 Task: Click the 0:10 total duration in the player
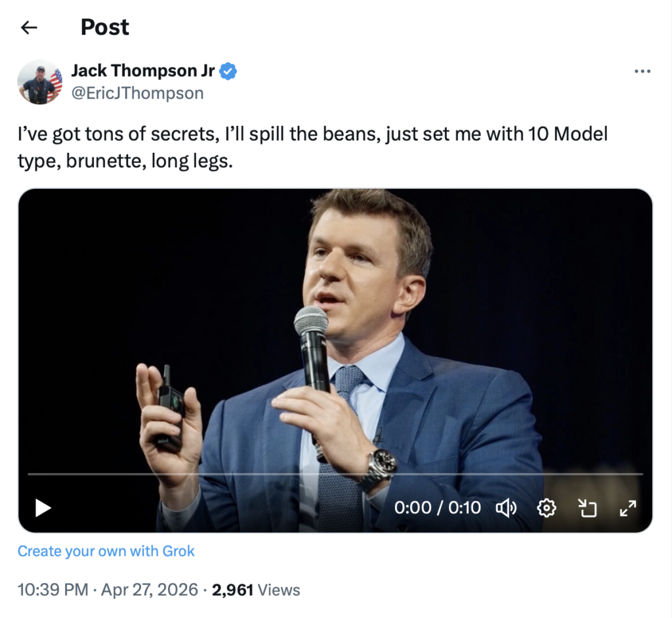pos(465,508)
